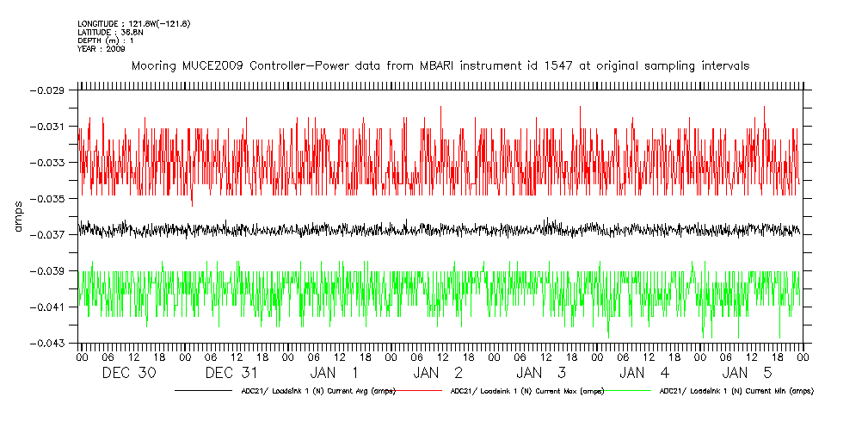Click the -0.037 y-axis tick label
The width and height of the screenshot is (868, 434).
pos(48,234)
